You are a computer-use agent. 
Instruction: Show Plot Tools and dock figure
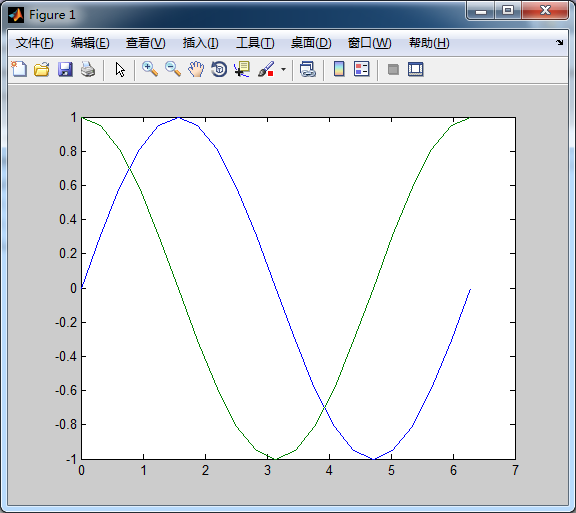415,69
